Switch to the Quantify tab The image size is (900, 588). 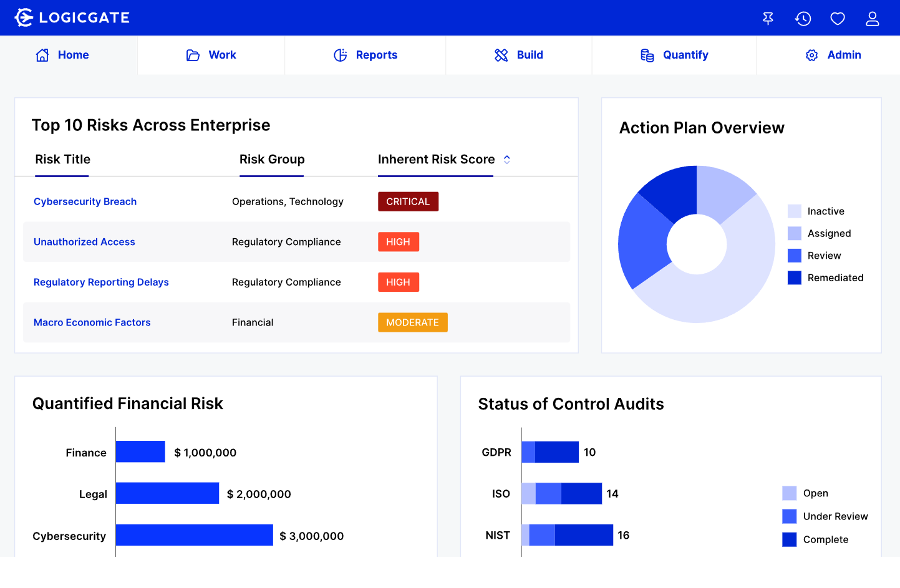[x=674, y=55]
